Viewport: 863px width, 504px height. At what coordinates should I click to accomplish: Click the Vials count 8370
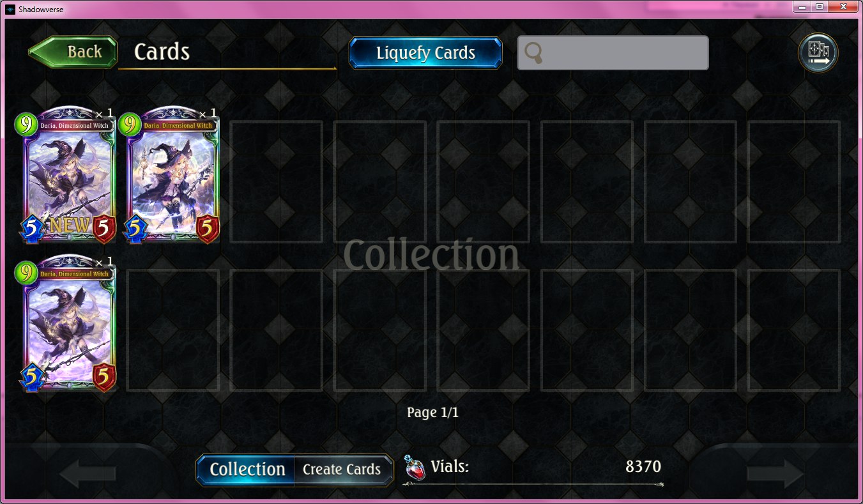coord(643,467)
